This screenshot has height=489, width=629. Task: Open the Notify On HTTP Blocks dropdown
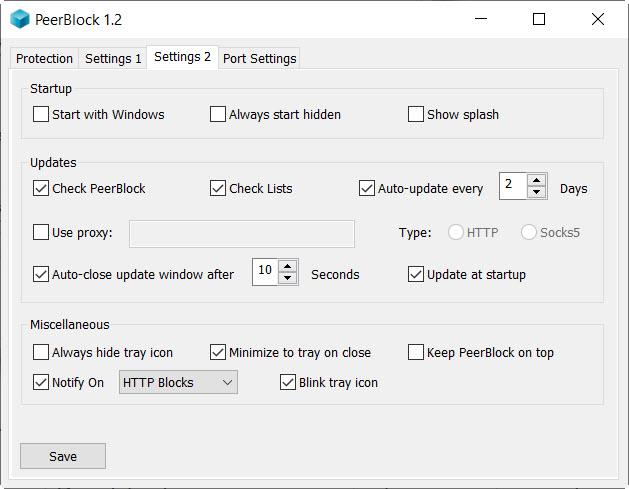[178, 382]
